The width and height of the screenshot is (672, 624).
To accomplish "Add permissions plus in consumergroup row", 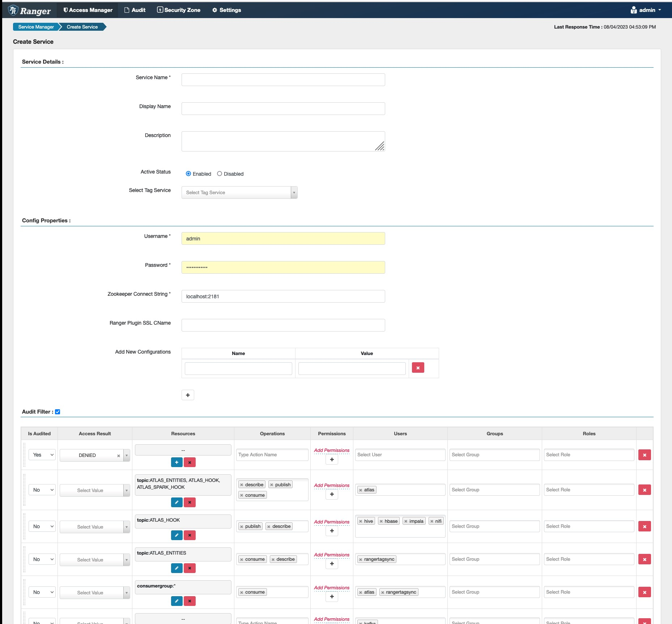I will [x=332, y=597].
